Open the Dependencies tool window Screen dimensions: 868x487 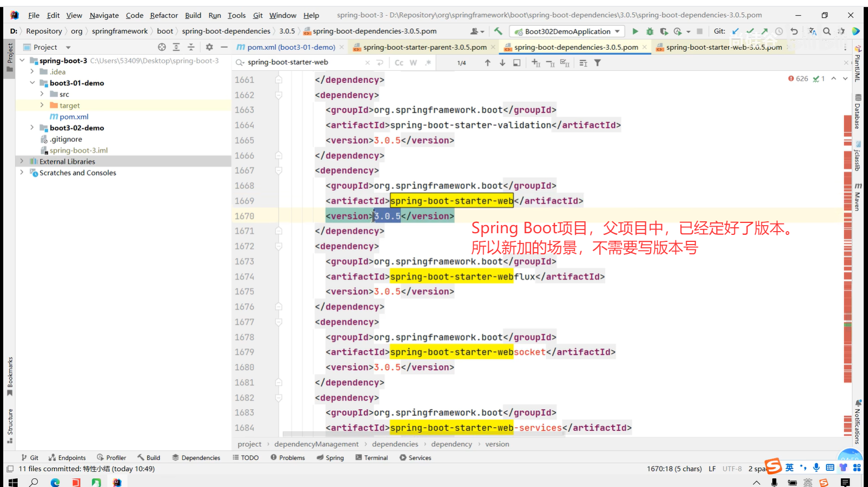[196, 458]
